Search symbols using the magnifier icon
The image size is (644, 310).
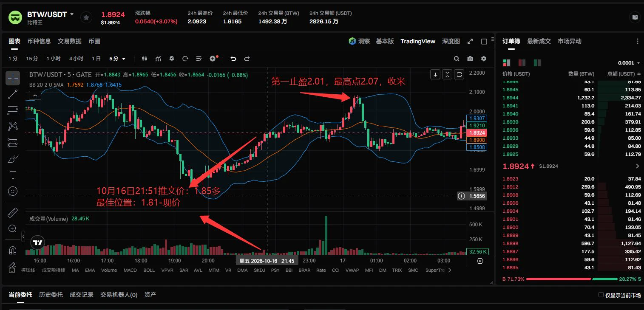click(x=457, y=59)
